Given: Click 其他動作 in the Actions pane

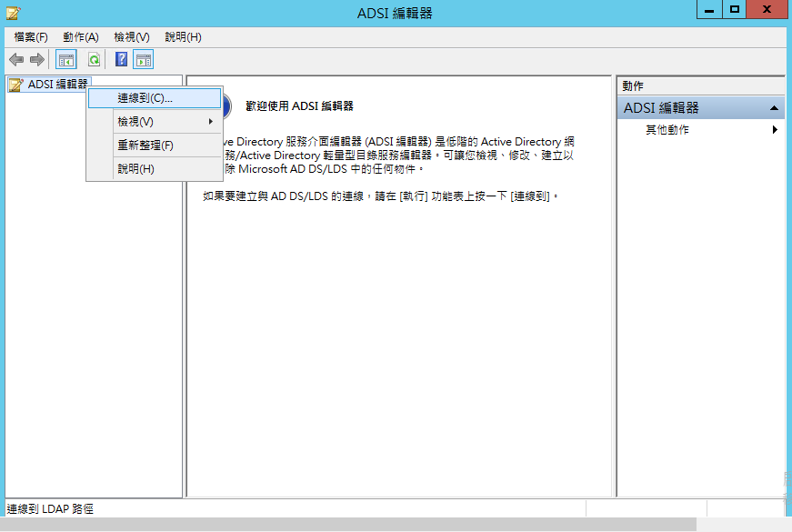Looking at the screenshot, I should pyautogui.click(x=667, y=130).
